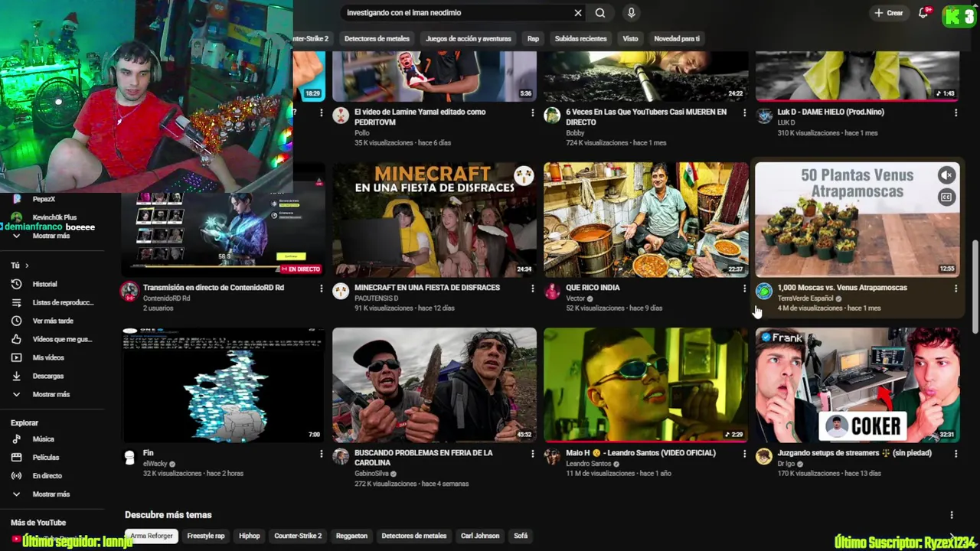Open options for Lamine Yamal video
Viewport: 980px width, 551px height.
pyautogui.click(x=533, y=112)
